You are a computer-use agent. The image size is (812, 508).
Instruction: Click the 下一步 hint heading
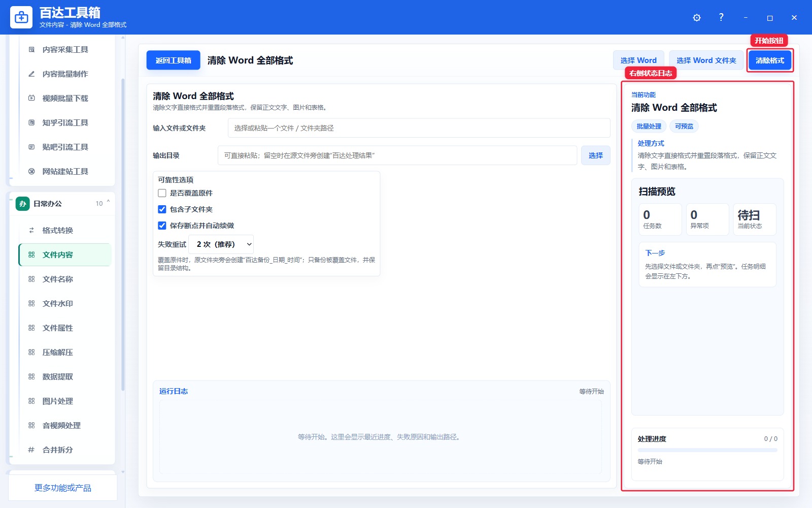pos(655,253)
